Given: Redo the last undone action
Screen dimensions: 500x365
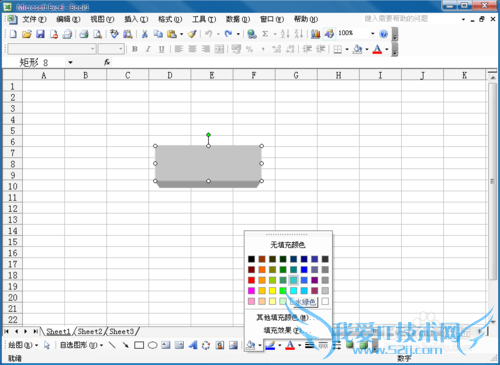Looking at the screenshot, I should pos(228,34).
